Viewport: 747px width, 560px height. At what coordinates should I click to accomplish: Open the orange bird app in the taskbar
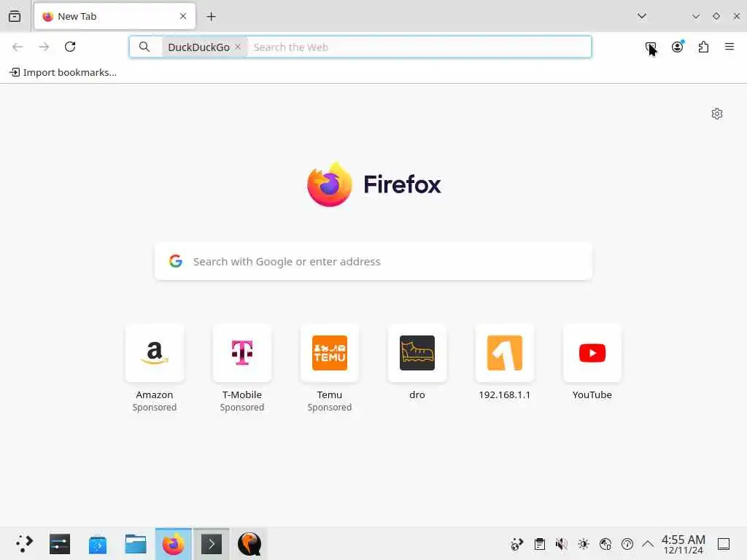[x=249, y=544]
